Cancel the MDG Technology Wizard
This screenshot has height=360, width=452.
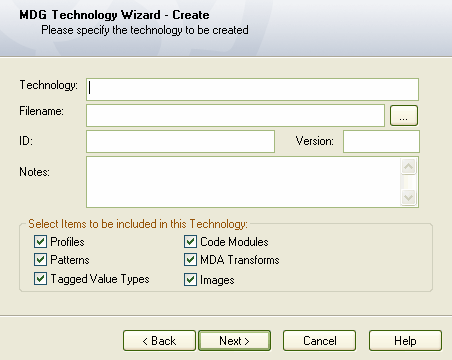(x=320, y=341)
